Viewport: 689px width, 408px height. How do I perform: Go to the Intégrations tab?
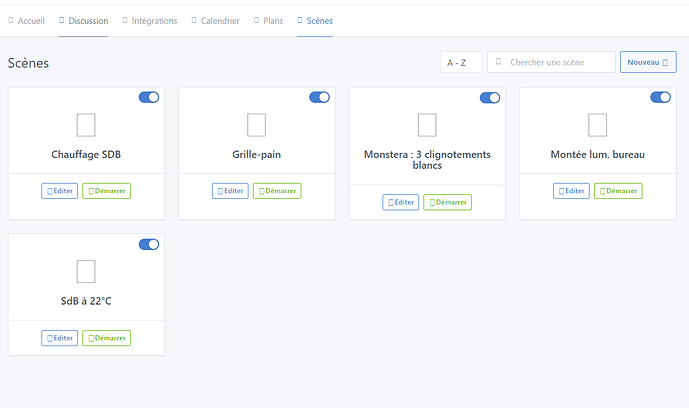click(150, 20)
